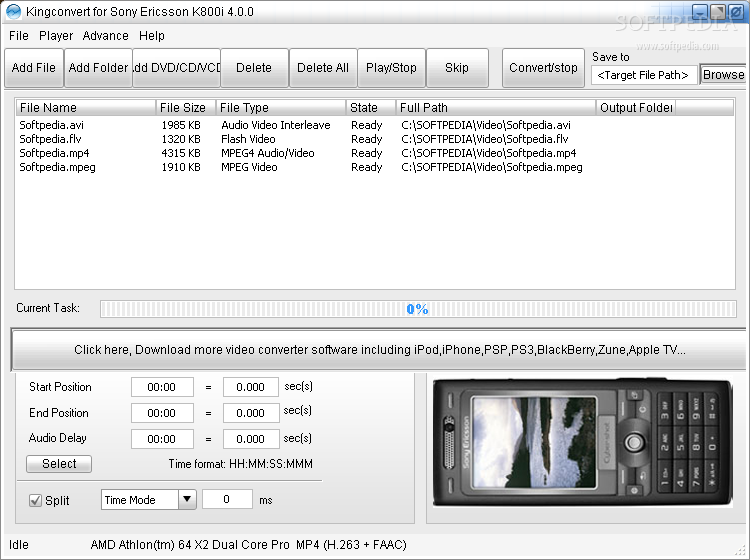Browse for the save folder
This screenshot has height=560, width=750.
[x=723, y=75]
